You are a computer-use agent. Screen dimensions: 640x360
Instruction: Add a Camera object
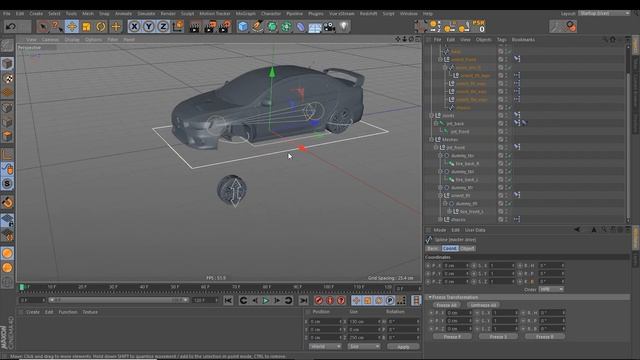coord(329,27)
